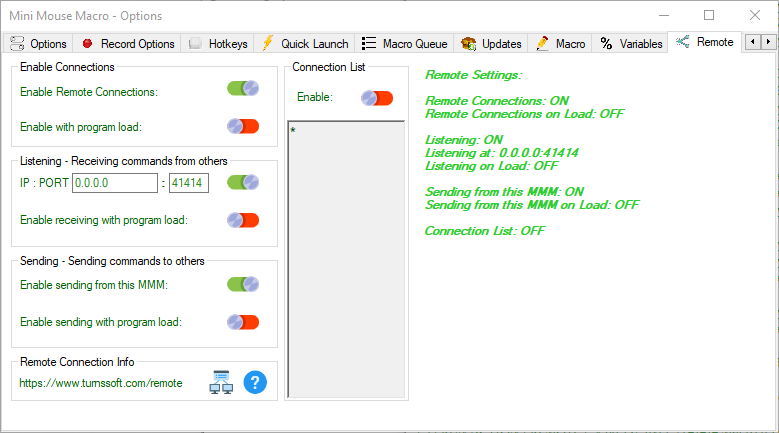The image size is (779, 433).
Task: Switch to the Hotkeys tab
Action: (217, 43)
